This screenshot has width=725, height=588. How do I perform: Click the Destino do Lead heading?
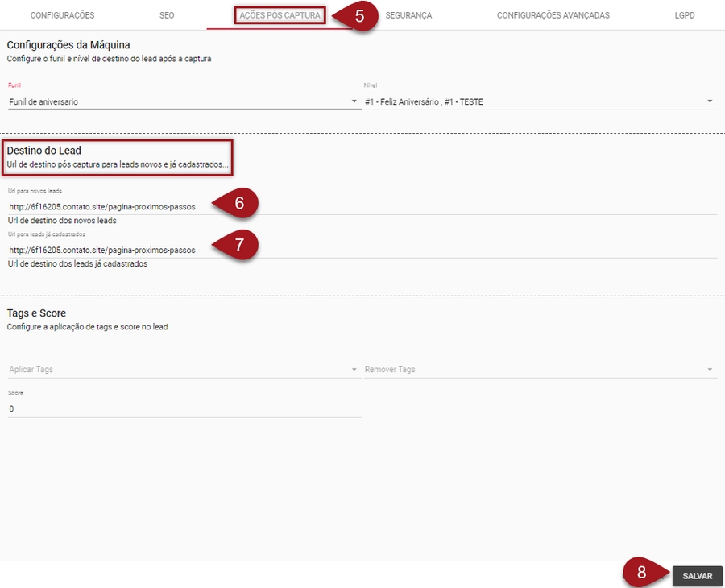pos(44,151)
